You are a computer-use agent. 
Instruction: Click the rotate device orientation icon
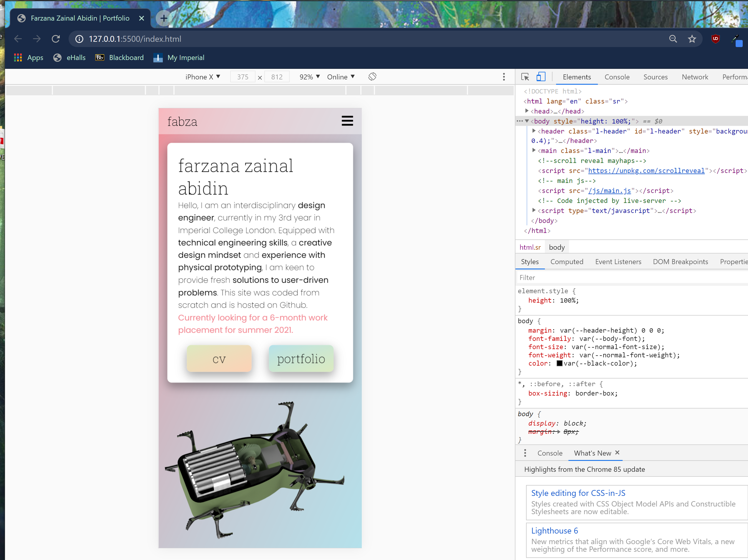tap(372, 77)
